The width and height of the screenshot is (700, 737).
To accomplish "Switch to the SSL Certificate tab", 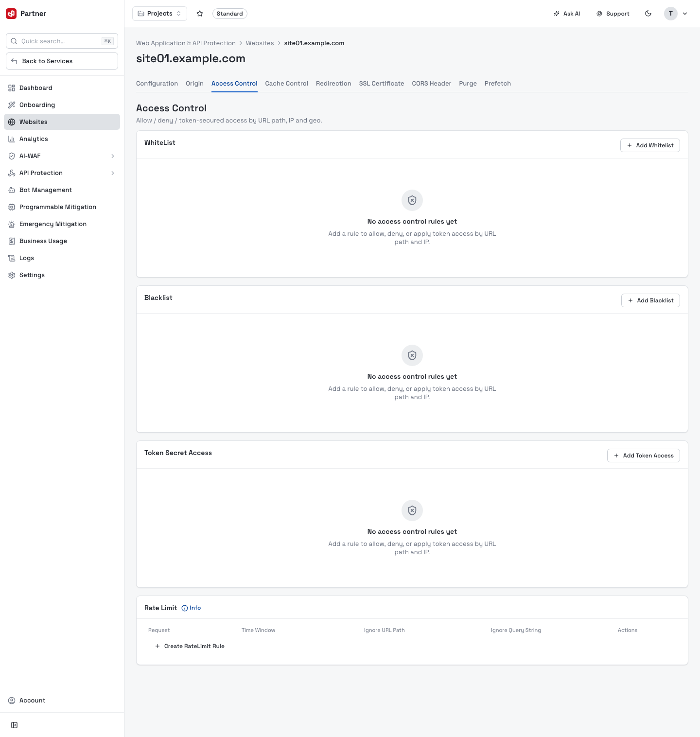I will [382, 84].
